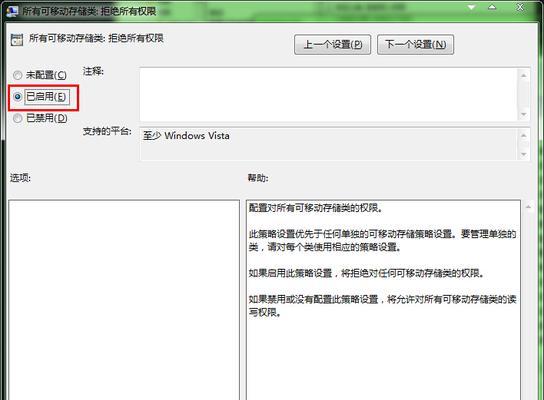Click the 支持的平台 Windows Vista field
The image size is (544, 400).
click(329, 144)
